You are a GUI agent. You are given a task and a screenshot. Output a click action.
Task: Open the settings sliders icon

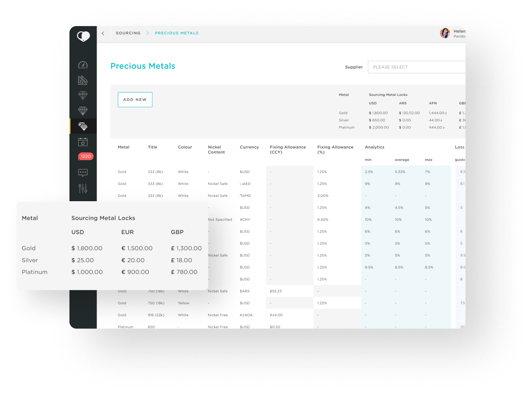[83, 188]
